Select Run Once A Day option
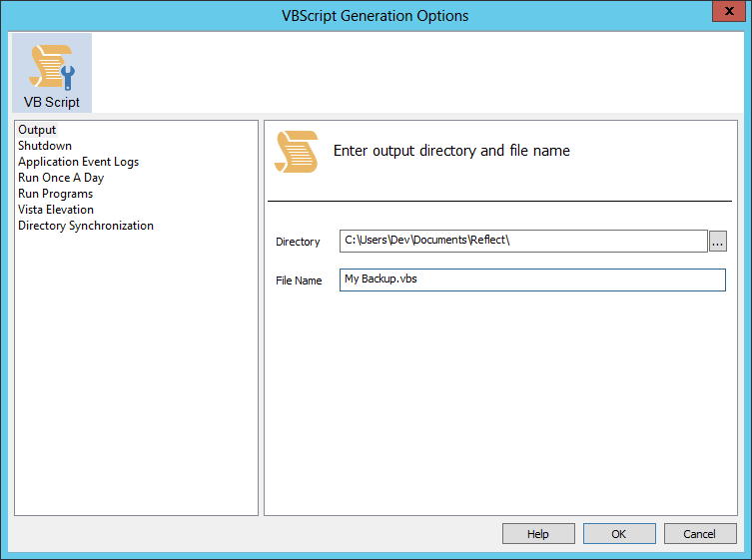 point(61,178)
